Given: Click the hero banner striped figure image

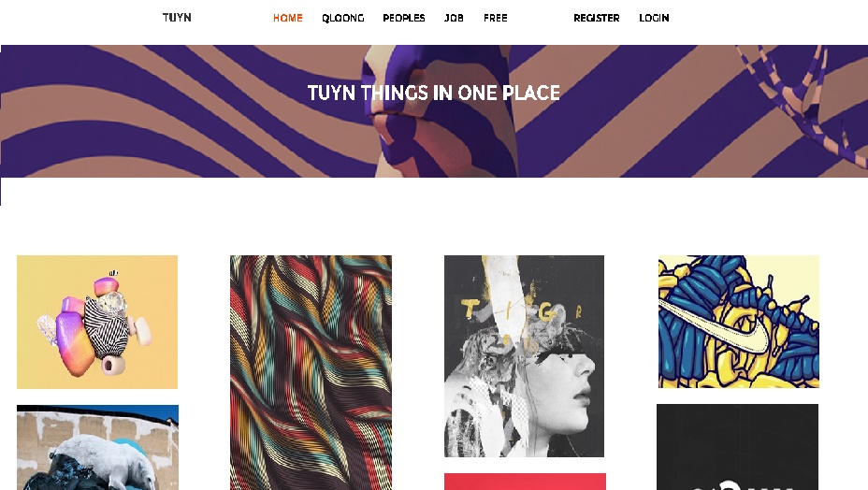Looking at the screenshot, I should click(434, 111).
